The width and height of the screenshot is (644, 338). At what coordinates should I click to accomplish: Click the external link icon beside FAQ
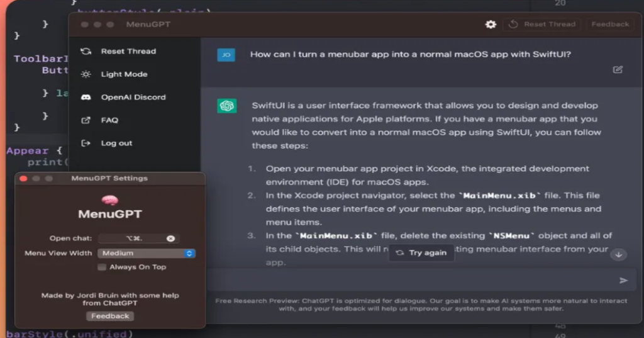pyautogui.click(x=86, y=120)
